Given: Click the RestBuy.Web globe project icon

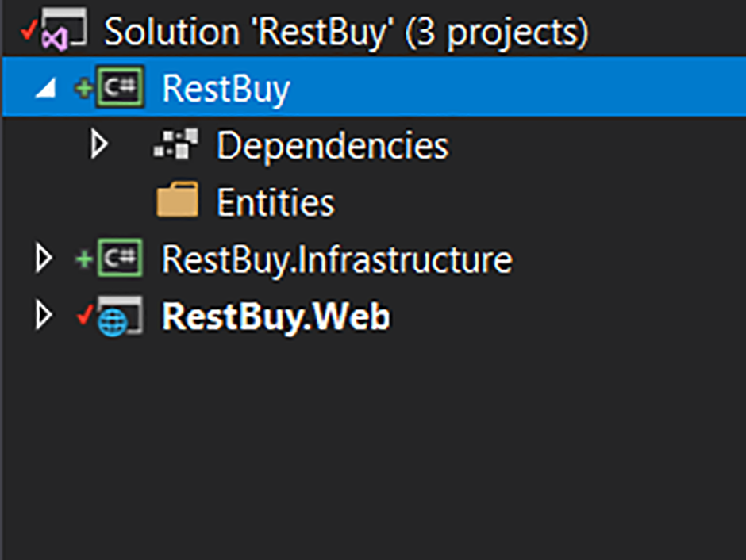Looking at the screenshot, I should coord(120,317).
